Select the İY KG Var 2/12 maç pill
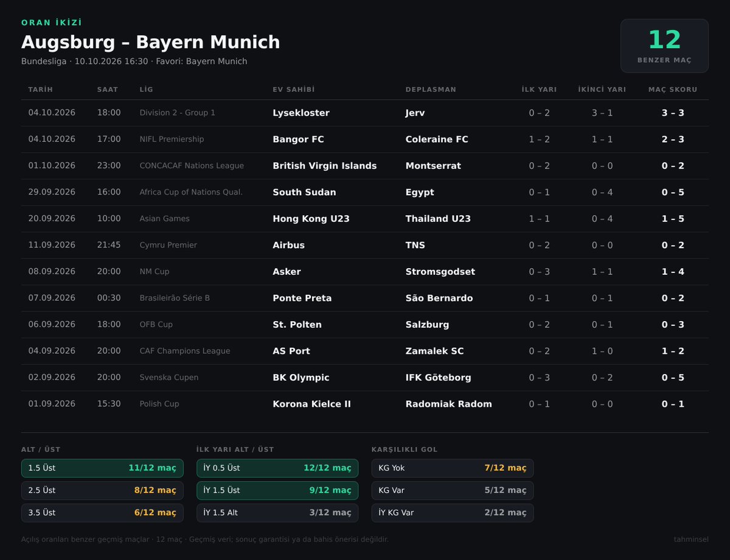730x560 pixels. point(453,513)
